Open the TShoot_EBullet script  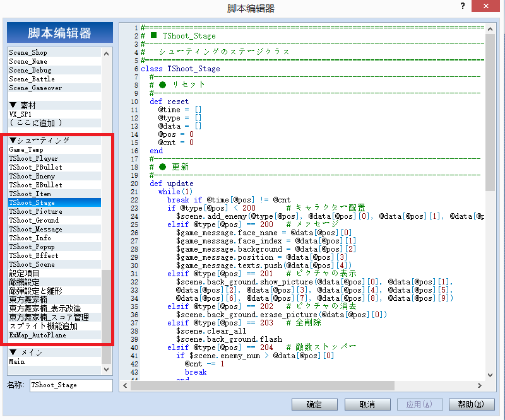[54, 185]
